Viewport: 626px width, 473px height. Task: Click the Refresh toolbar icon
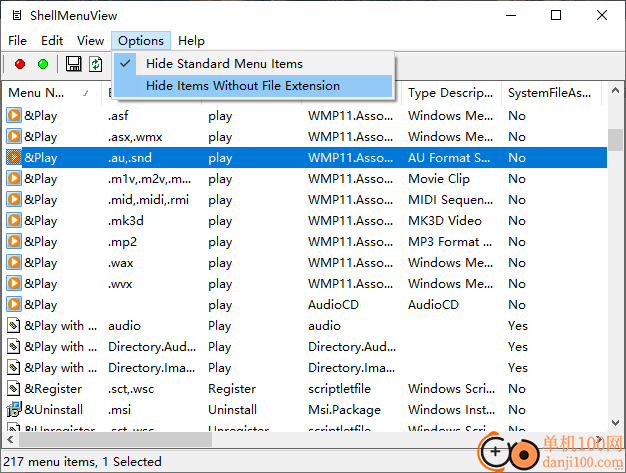click(x=95, y=64)
